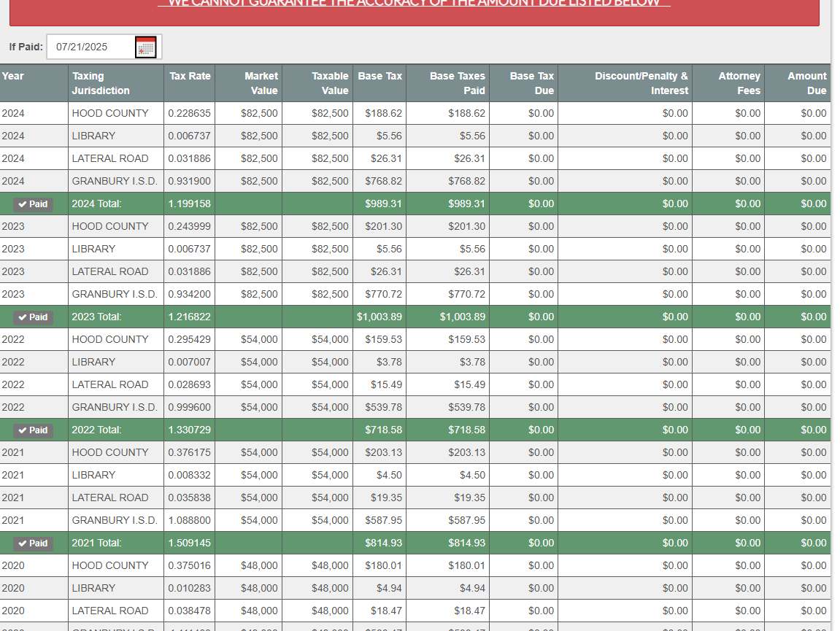The height and width of the screenshot is (631, 840).
Task: Select the Market Value column header
Action: [x=261, y=83]
